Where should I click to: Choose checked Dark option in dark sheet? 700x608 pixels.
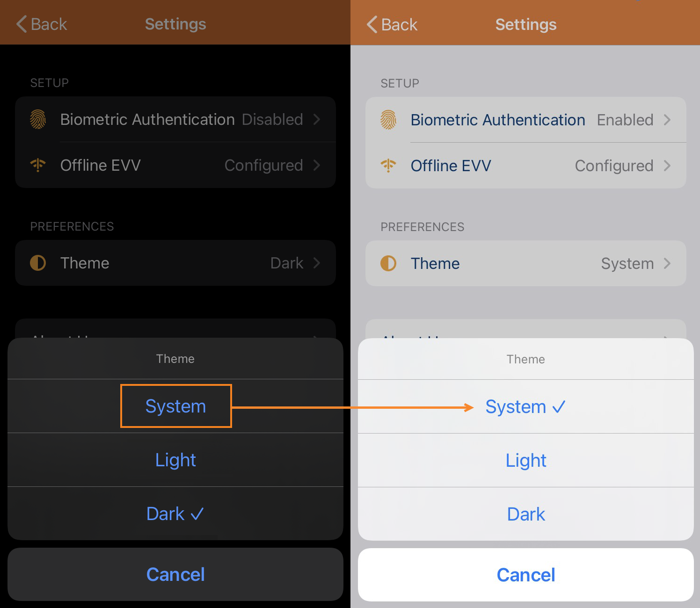click(175, 514)
